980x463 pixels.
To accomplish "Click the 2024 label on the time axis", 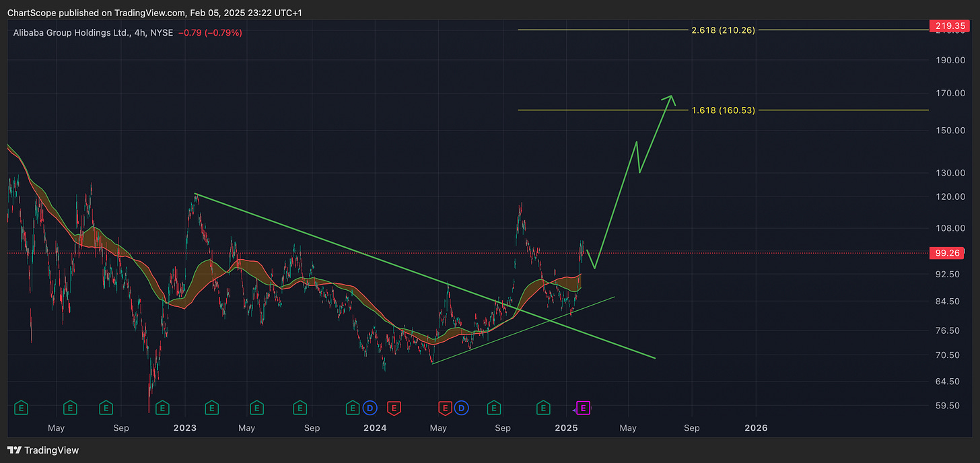I will click(376, 428).
